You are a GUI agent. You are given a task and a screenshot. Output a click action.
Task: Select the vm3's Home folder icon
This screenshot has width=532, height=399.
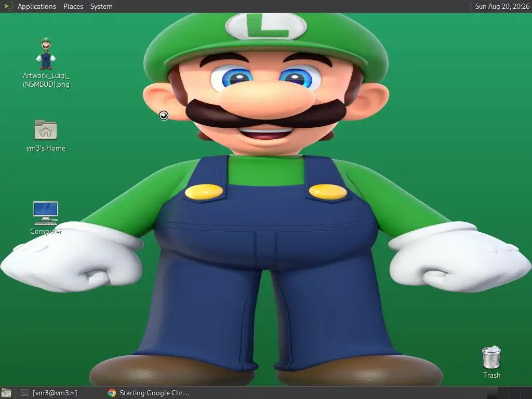click(x=46, y=129)
